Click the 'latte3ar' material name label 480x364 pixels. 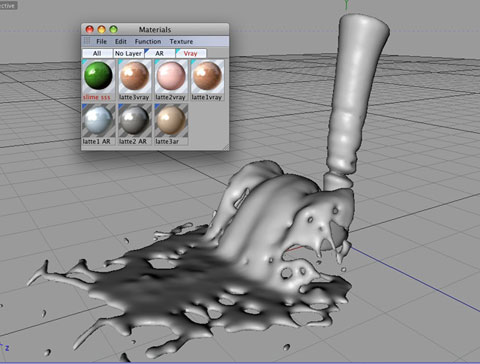pyautogui.click(x=167, y=142)
